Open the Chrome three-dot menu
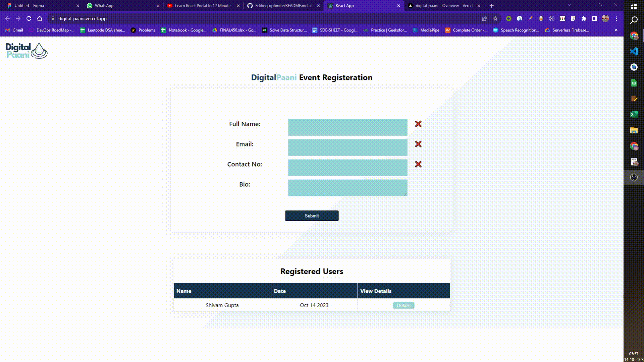644x362 pixels. (616, 19)
